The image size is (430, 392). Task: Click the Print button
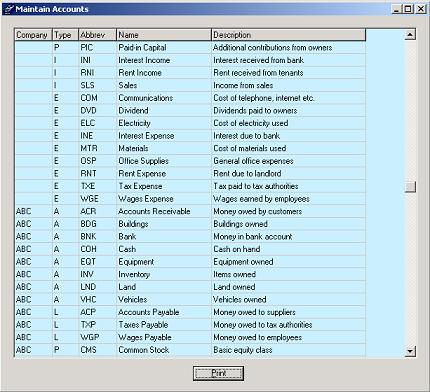tap(218, 373)
